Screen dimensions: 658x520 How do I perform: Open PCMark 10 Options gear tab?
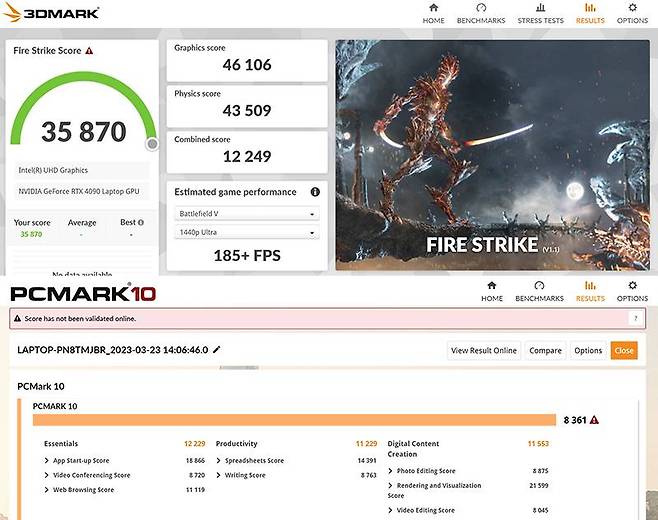click(632, 292)
